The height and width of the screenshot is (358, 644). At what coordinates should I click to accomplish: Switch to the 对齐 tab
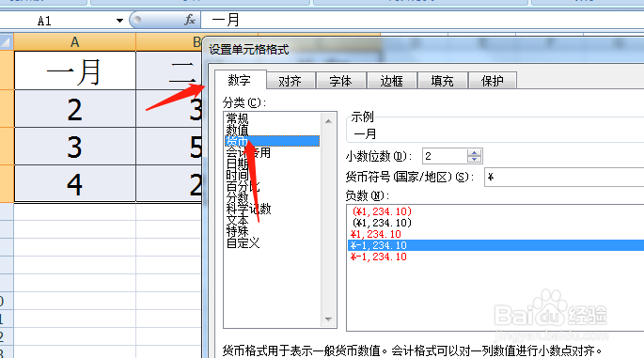coord(290,81)
